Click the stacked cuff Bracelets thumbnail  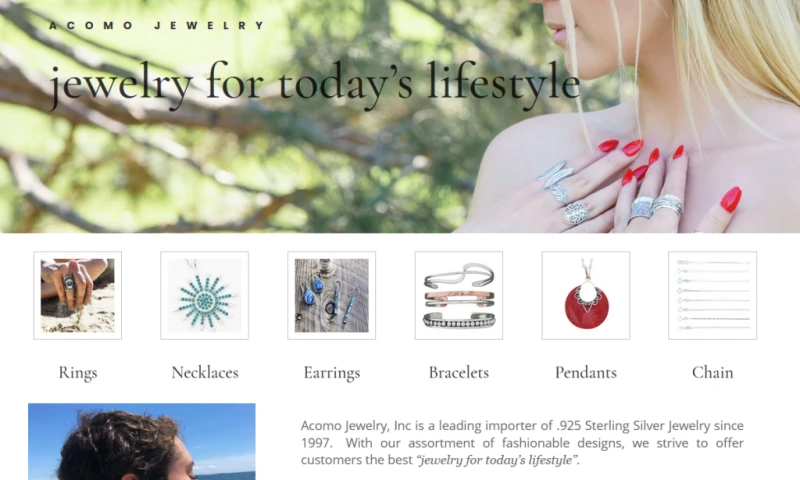tap(459, 295)
